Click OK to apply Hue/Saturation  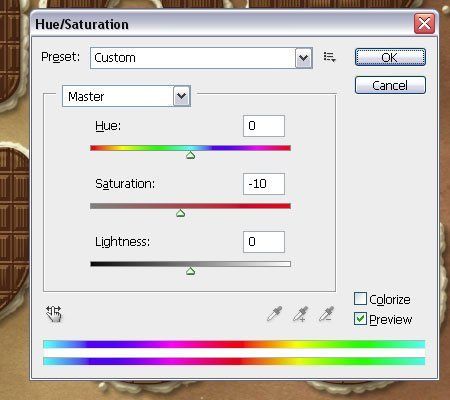click(390, 57)
